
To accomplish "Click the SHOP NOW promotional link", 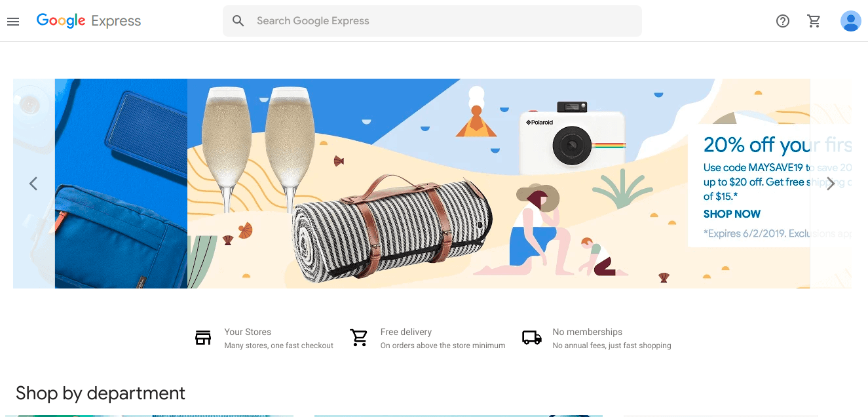I will (732, 214).
